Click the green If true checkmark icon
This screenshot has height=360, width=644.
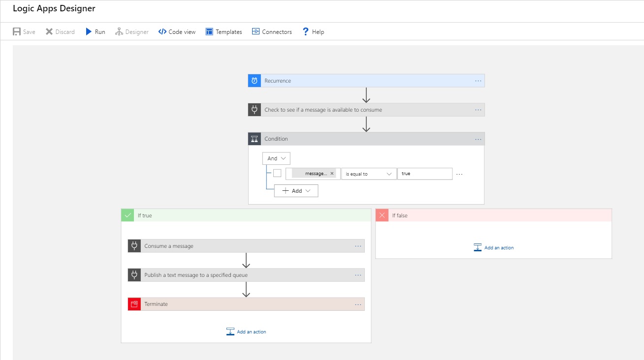[128, 215]
